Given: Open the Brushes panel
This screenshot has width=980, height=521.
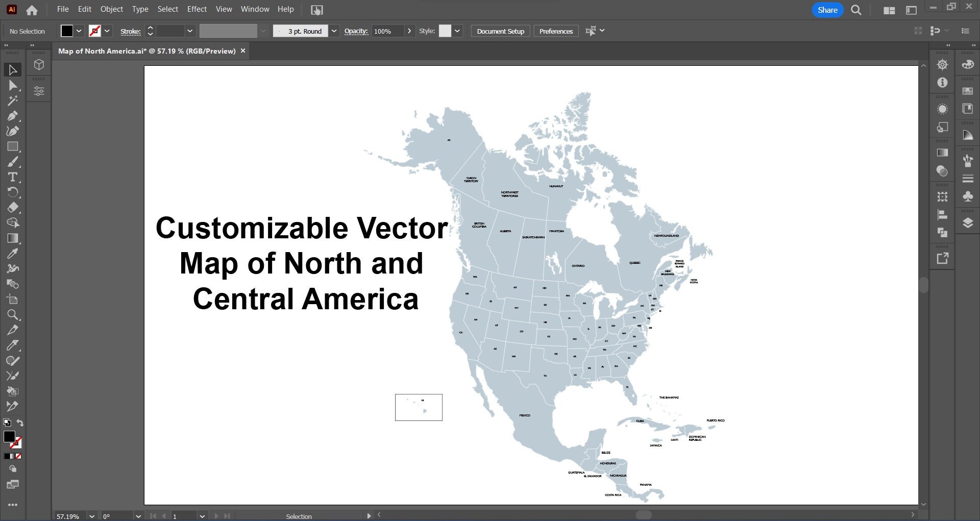Looking at the screenshot, I should [967, 159].
